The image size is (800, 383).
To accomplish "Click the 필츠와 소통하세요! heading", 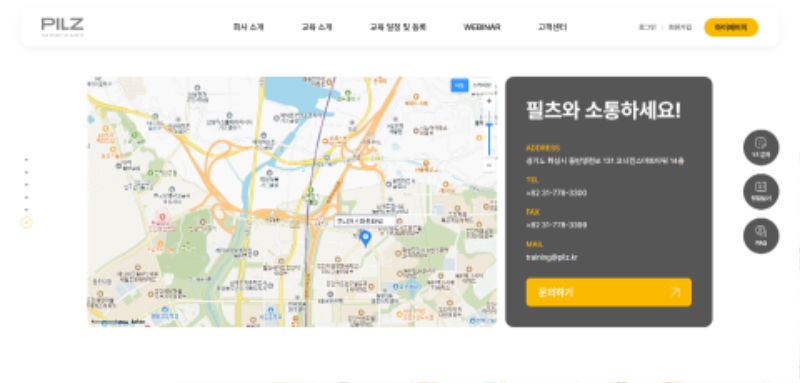I will point(604,110).
